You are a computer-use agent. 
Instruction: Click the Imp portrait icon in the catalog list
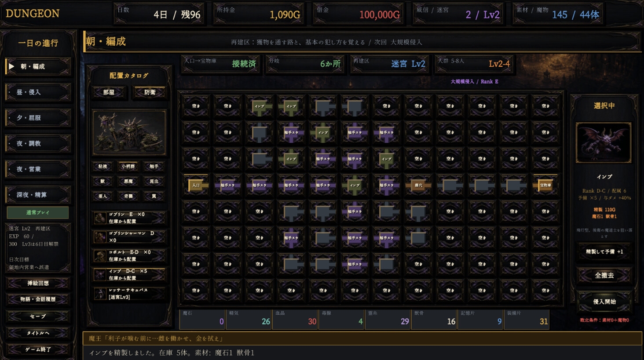click(x=100, y=274)
